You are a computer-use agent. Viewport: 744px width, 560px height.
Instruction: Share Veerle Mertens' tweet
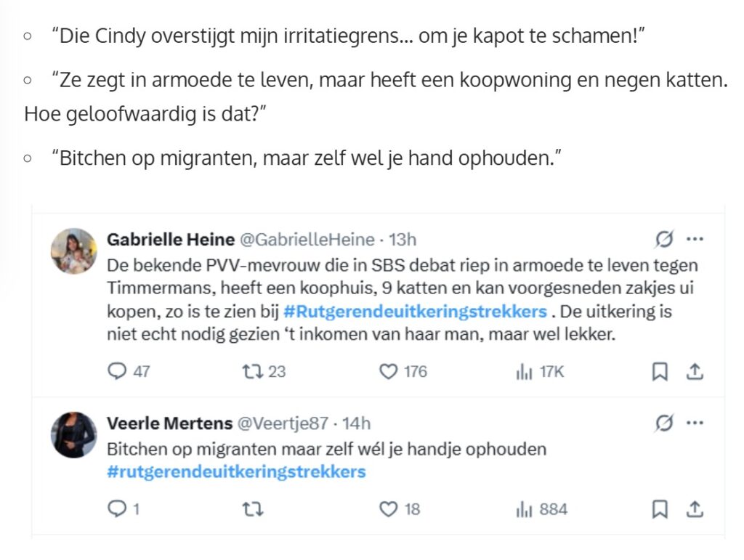pos(695,509)
